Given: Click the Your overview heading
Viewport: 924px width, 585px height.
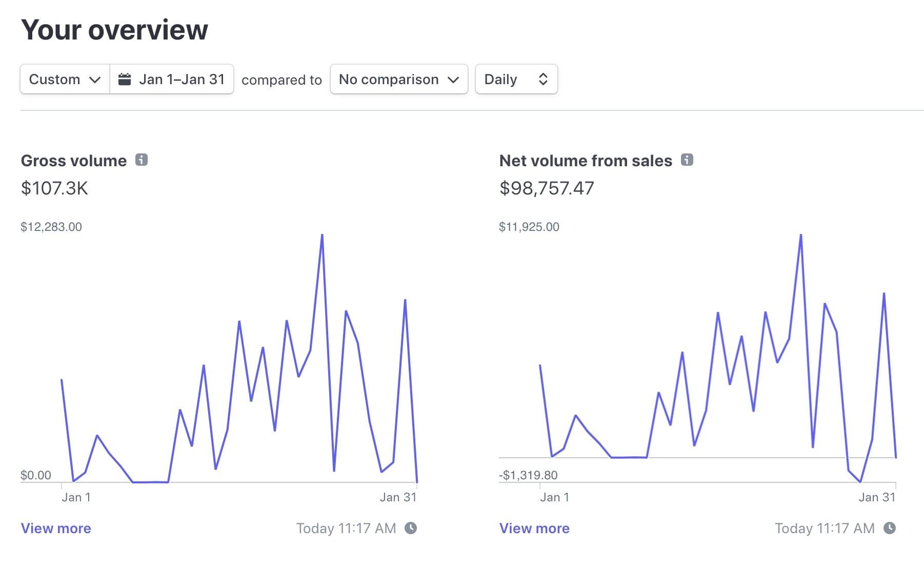Looking at the screenshot, I should click(x=114, y=30).
